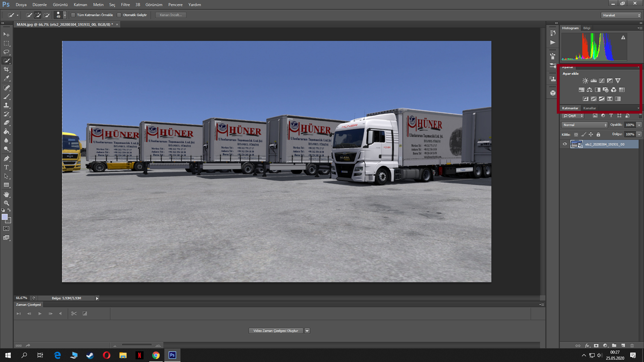Open the Hareket workspace dropdown
Viewport: 644px width, 362px height.
621,15
